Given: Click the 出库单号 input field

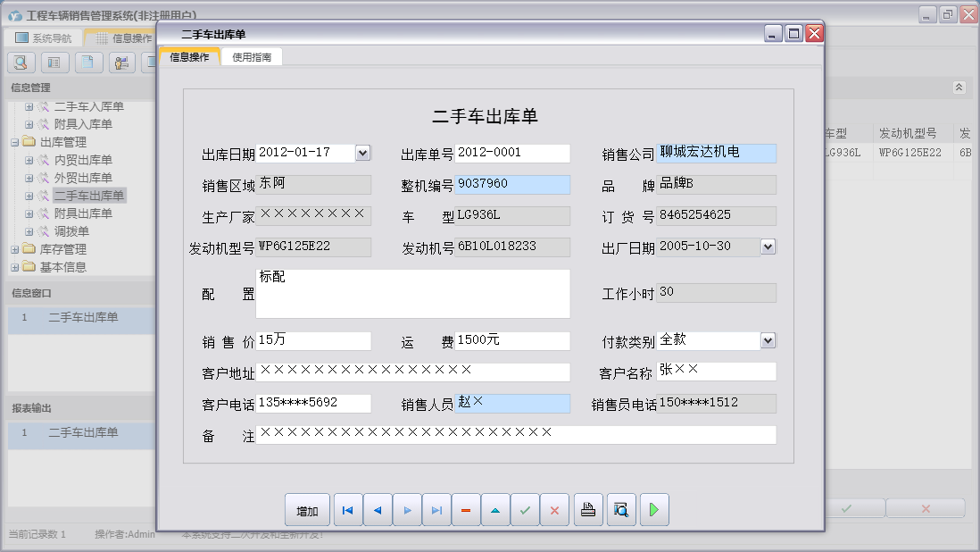Looking at the screenshot, I should pos(512,153).
